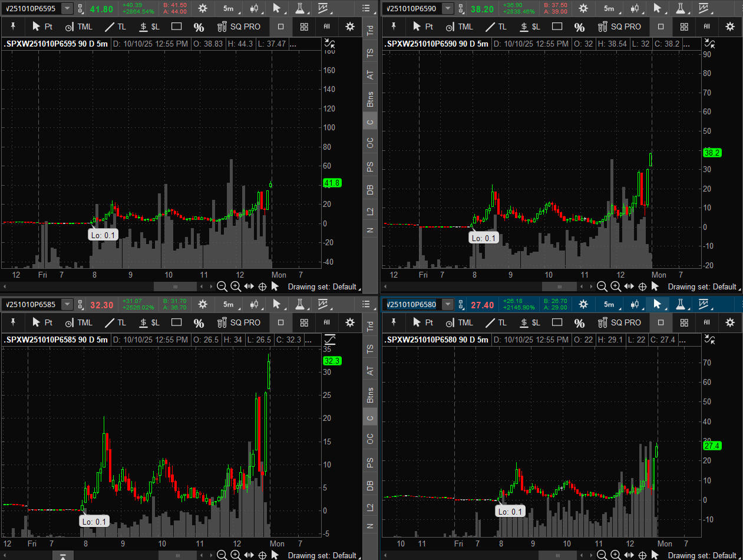Viewport: 743px width, 560px height.
Task: Click the symbol link icon beside P6595
Action: point(81,8)
